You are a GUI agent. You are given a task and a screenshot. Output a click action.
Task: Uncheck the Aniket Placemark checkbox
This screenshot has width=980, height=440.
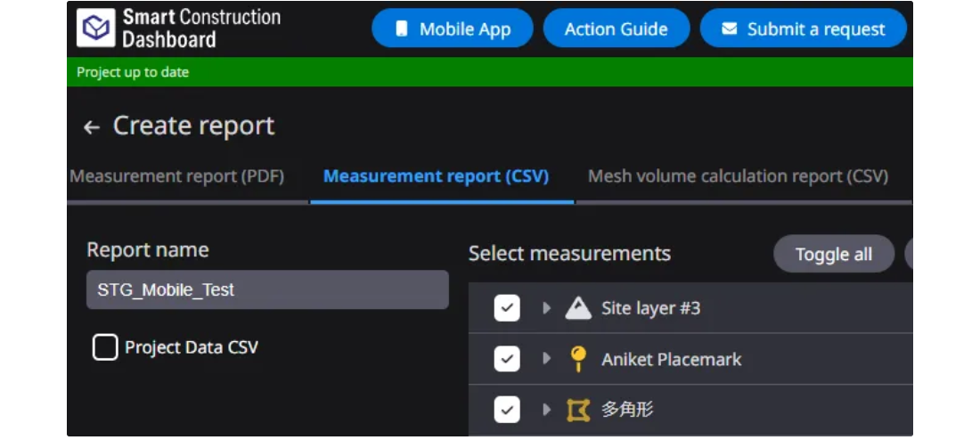click(507, 359)
